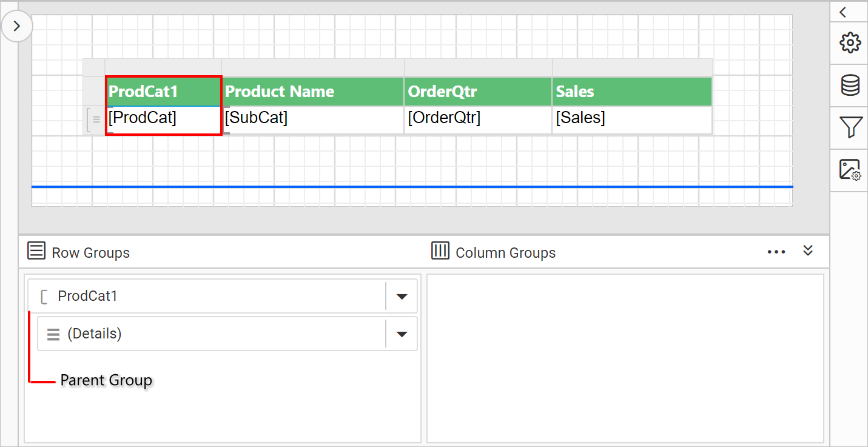The height and width of the screenshot is (447, 868).
Task: Click the Row Groups panel icon
Action: click(36, 251)
